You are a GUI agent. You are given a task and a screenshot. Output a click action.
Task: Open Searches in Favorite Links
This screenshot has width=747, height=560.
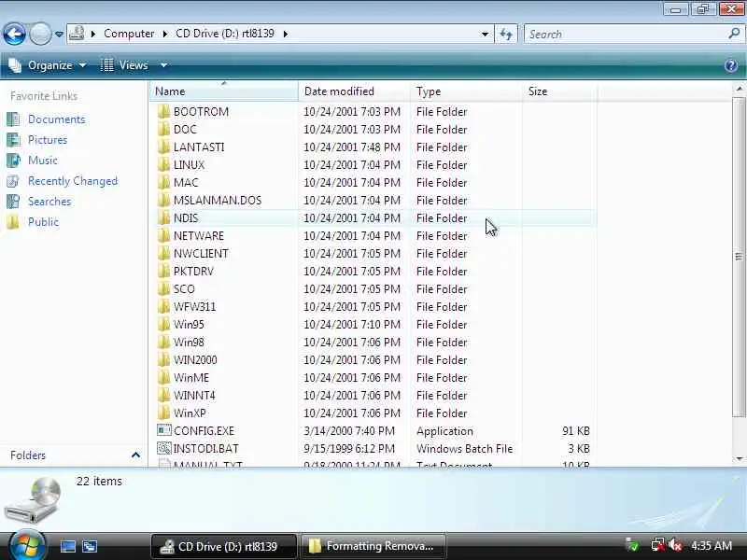[49, 202]
